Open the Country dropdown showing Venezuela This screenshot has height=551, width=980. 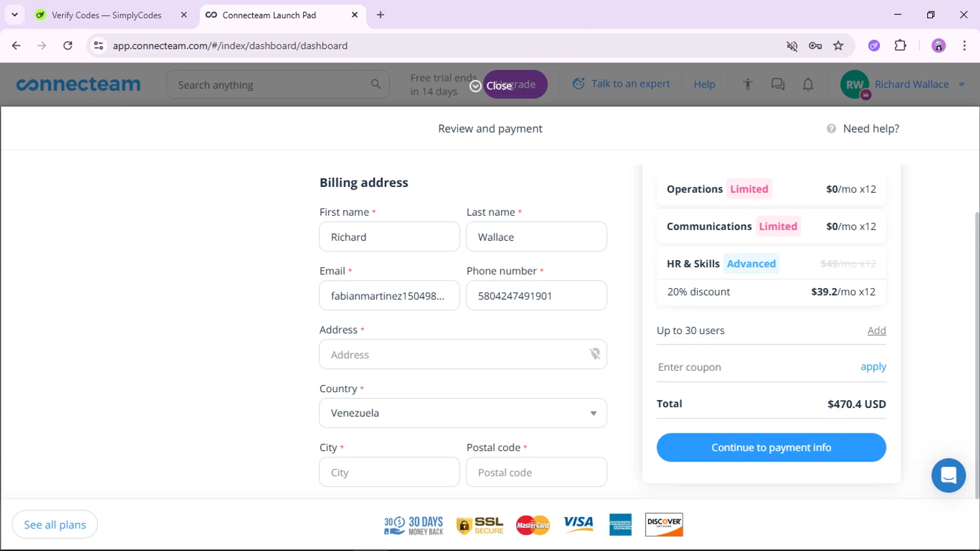point(463,413)
